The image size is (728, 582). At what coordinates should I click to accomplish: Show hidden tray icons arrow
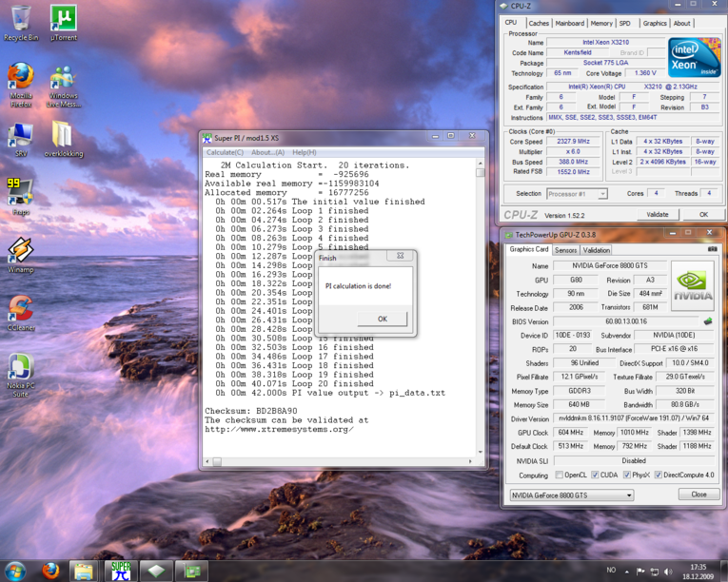click(x=627, y=572)
